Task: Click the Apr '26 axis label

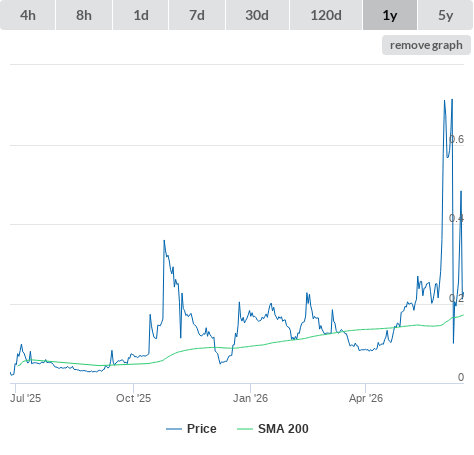Action: tap(366, 398)
